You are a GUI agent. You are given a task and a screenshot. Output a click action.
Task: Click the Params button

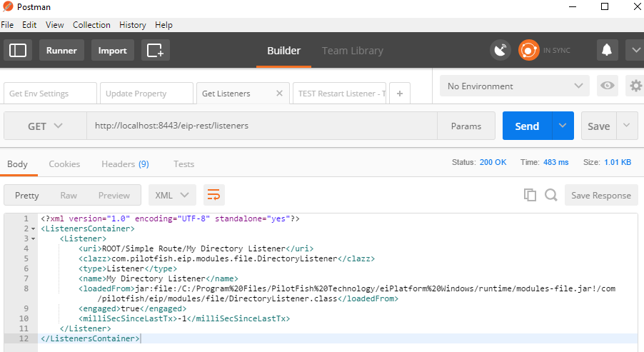pos(466,126)
